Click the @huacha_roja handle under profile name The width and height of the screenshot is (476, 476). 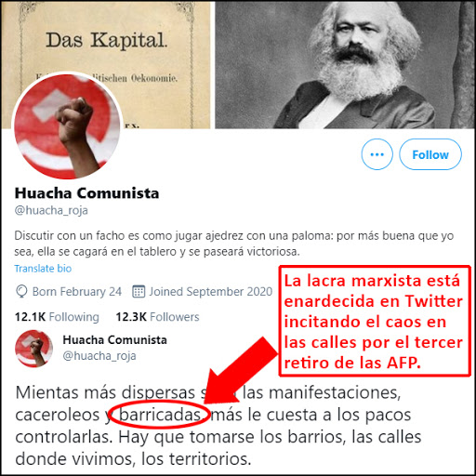coord(51,210)
